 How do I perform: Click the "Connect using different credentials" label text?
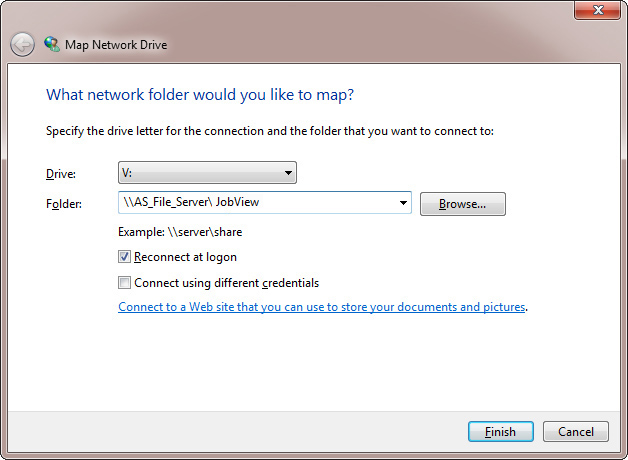pos(226,283)
